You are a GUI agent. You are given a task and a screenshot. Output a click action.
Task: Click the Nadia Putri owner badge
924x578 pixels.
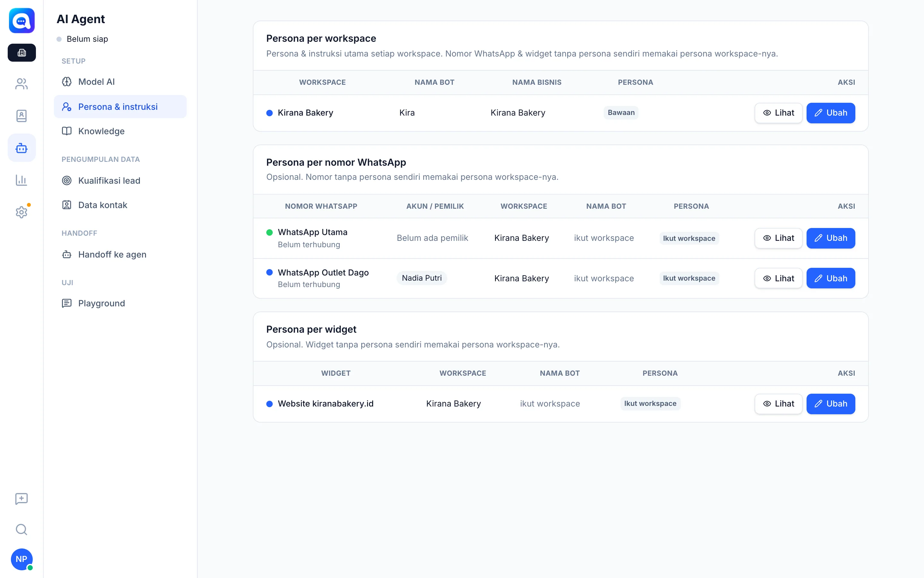422,278
